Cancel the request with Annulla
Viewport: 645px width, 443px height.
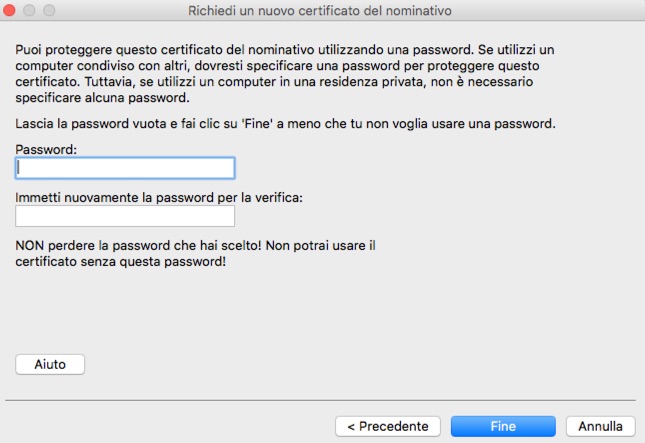[x=600, y=426]
